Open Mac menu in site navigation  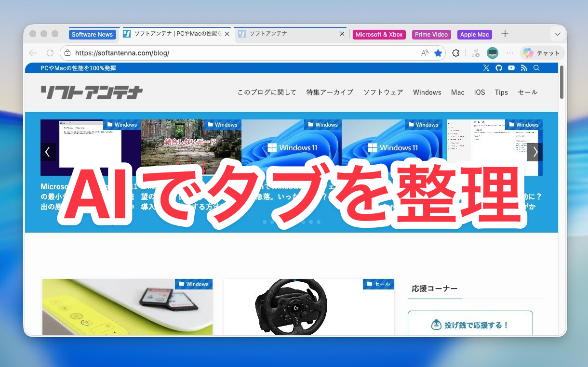pos(458,92)
